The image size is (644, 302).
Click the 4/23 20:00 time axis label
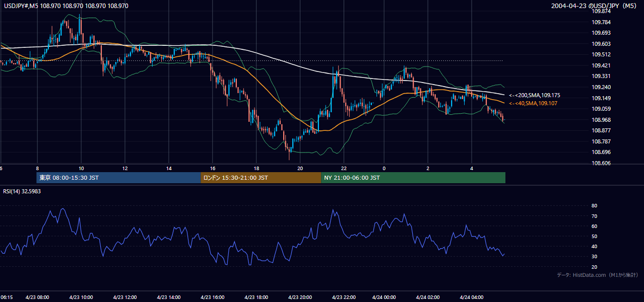click(x=300, y=297)
